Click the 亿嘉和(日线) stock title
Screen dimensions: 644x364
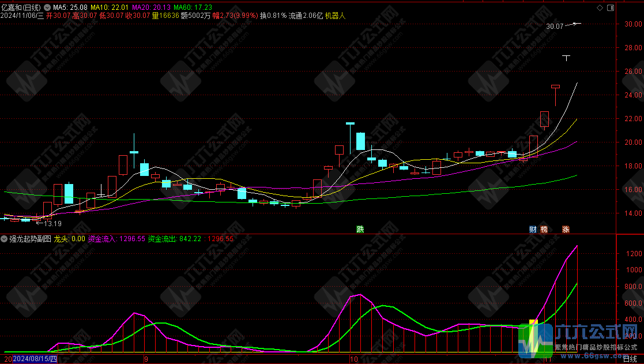click(21, 7)
